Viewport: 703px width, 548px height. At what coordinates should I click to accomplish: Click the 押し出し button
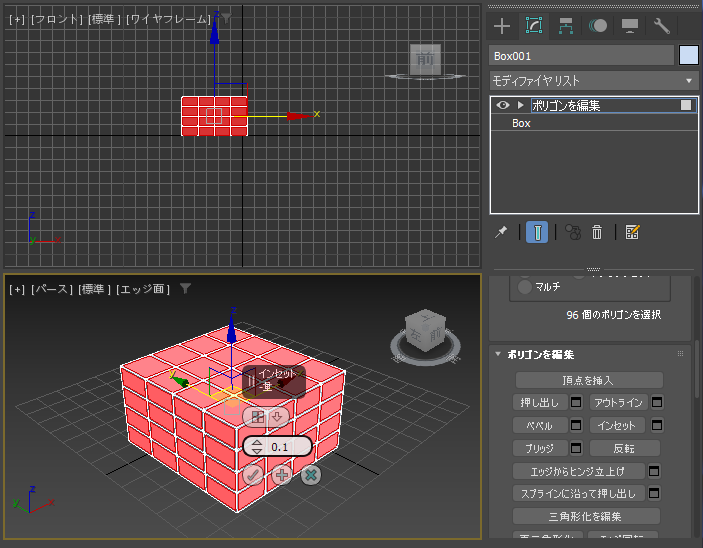click(540, 403)
